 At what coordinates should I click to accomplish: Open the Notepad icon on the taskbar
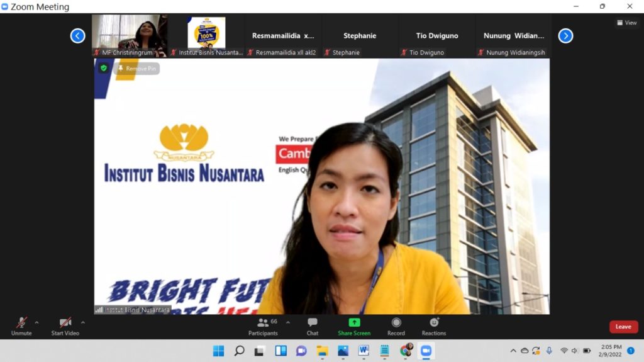pyautogui.click(x=384, y=351)
